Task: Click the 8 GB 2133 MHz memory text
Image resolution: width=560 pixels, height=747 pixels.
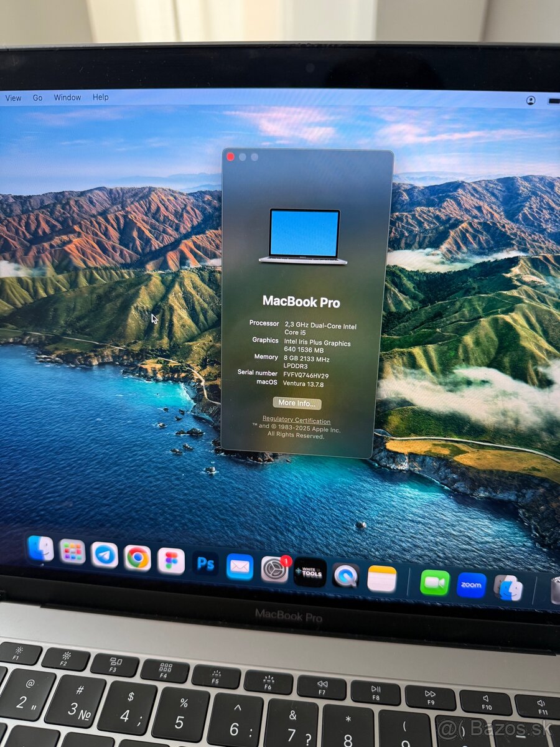Action: tap(307, 362)
